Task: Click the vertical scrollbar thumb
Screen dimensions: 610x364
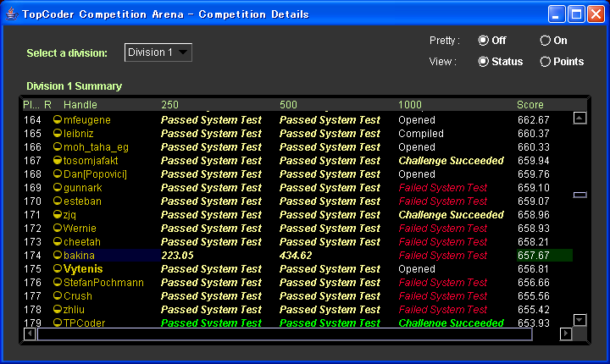Action: (579, 195)
